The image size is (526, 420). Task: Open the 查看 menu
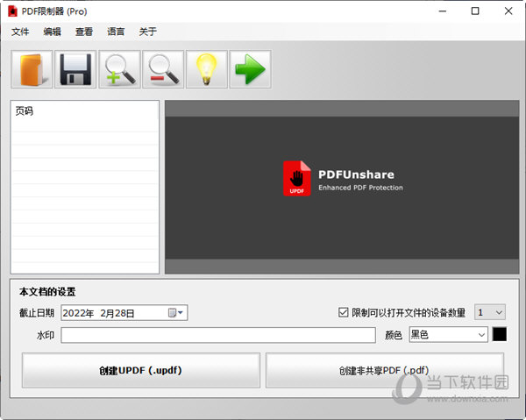(x=84, y=32)
